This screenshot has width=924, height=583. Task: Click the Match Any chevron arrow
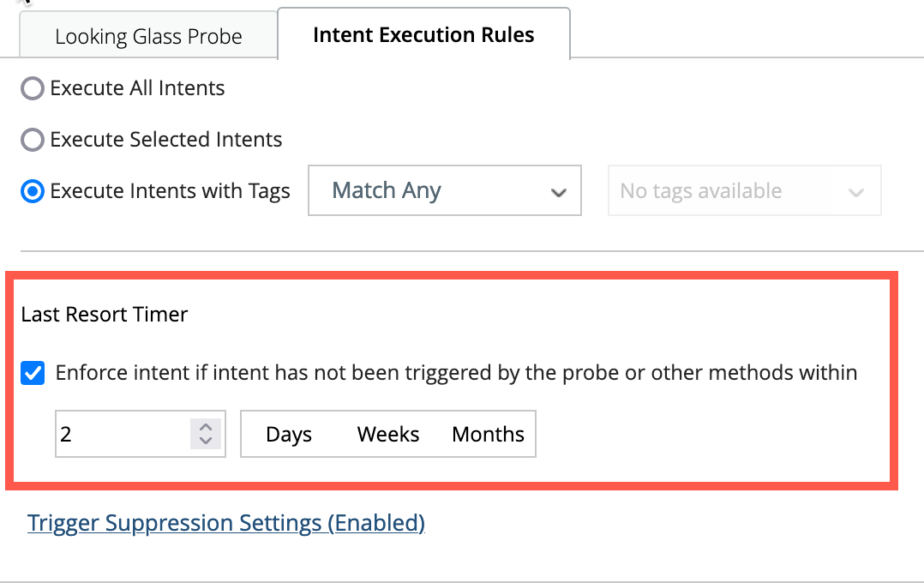coord(559,192)
